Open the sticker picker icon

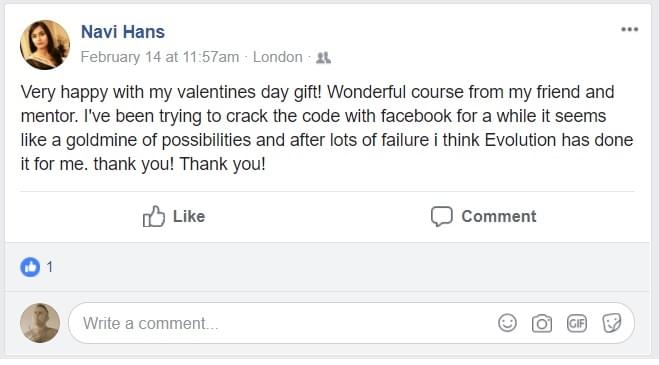tap(612, 323)
